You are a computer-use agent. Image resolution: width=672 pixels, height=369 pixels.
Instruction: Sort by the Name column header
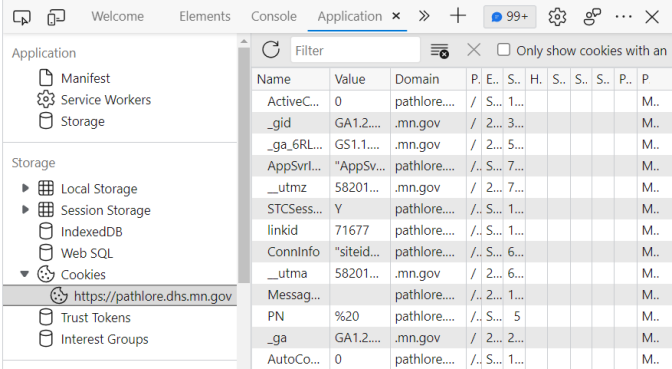tap(291, 79)
